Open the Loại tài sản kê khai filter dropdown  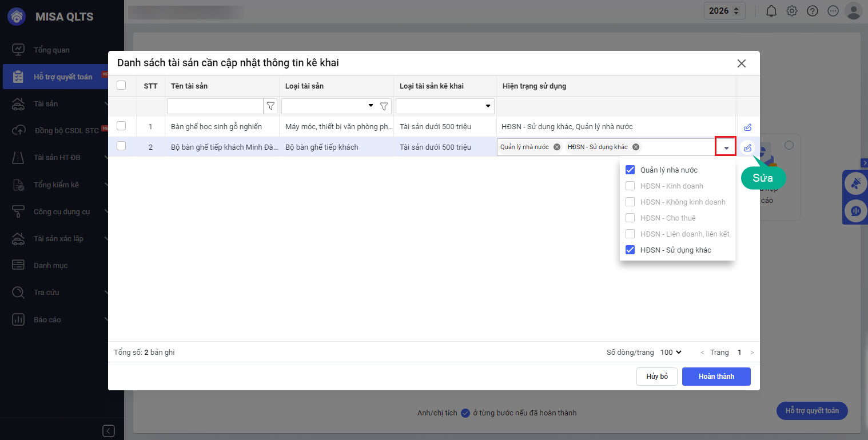coord(487,106)
